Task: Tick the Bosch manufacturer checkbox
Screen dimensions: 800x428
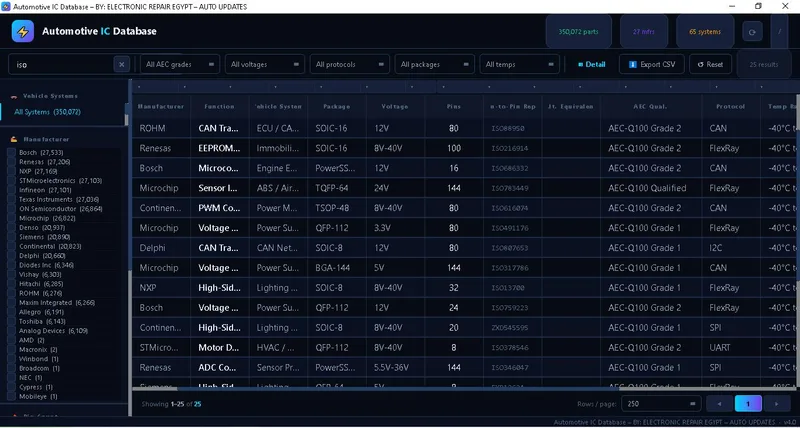Action: coord(11,153)
